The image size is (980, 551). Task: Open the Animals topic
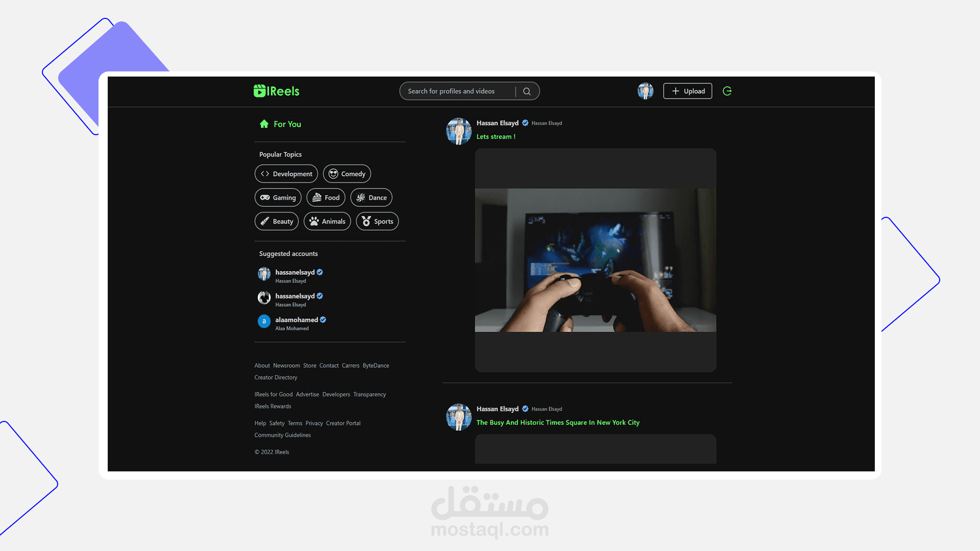[327, 221]
